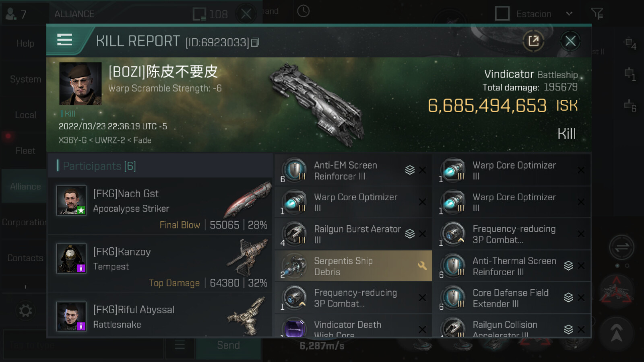The width and height of the screenshot is (644, 362).
Task: Click the Send button
Action: tap(228, 346)
